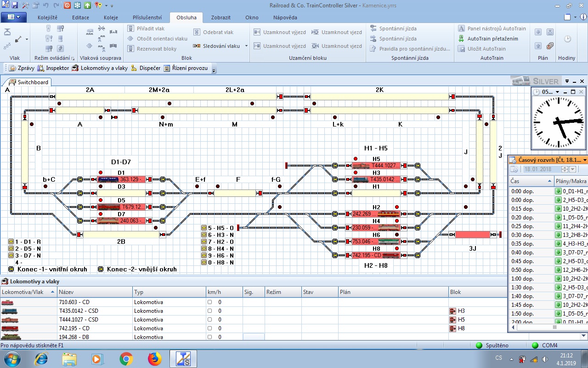Open Google Chrome from taskbar
The width and height of the screenshot is (588, 368).
click(x=126, y=358)
